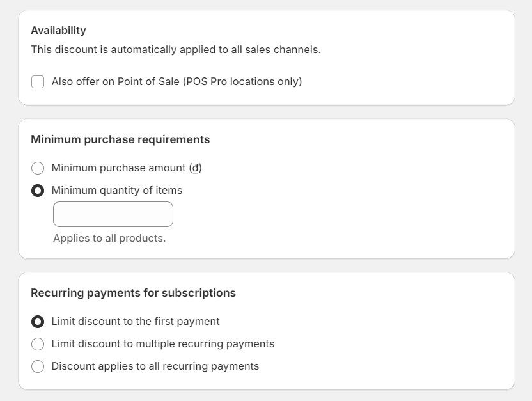Focus the minimum quantity input field
Image resolution: width=532 pixels, height=401 pixels.
click(x=113, y=214)
